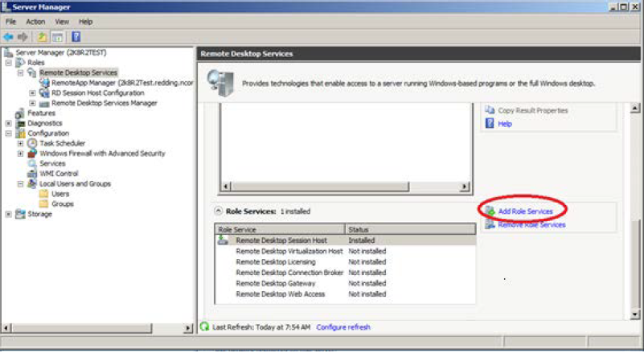Image resolution: width=644 pixels, height=353 pixels.
Task: Expand the Remote Desktop Services Manager node
Action: [x=32, y=103]
